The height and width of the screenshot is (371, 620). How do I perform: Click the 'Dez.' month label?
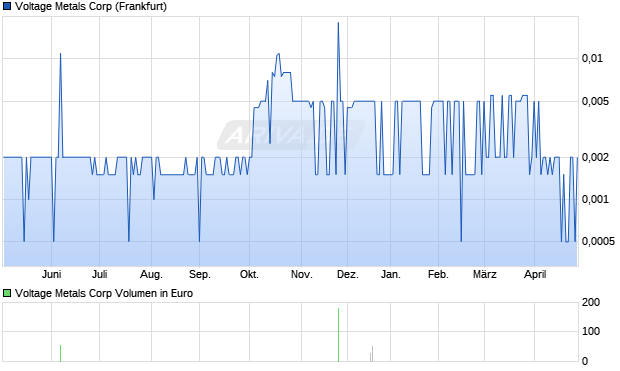click(348, 274)
